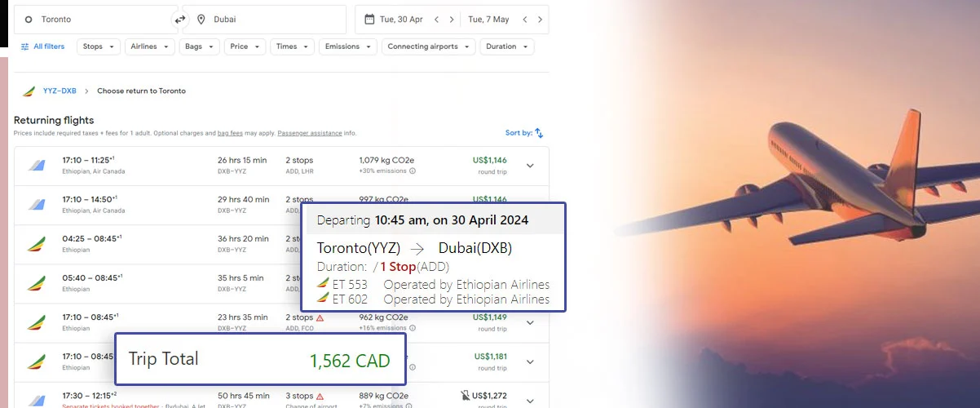This screenshot has height=408, width=980.
Task: Open the Tue, 30 Apr departure date picker
Action: [394, 19]
